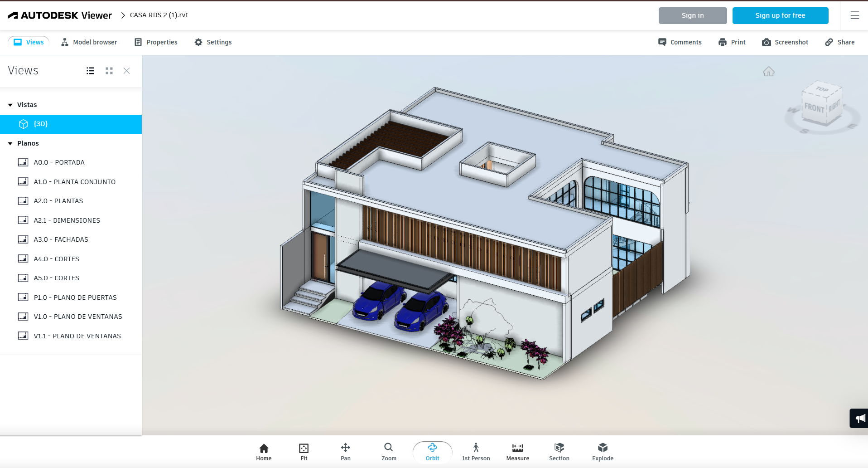The width and height of the screenshot is (868, 468).
Task: Collapse the Vistas group
Action: pyautogui.click(x=10, y=105)
